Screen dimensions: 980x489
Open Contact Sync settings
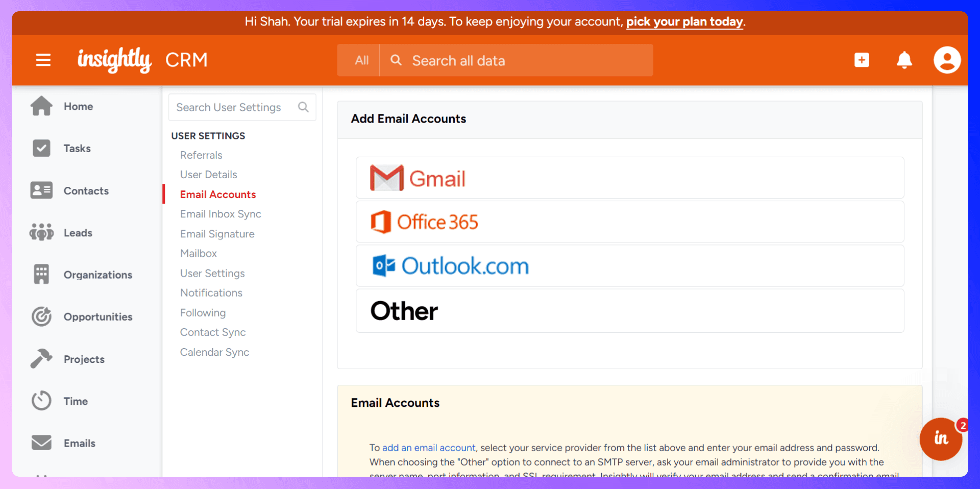[x=213, y=332]
